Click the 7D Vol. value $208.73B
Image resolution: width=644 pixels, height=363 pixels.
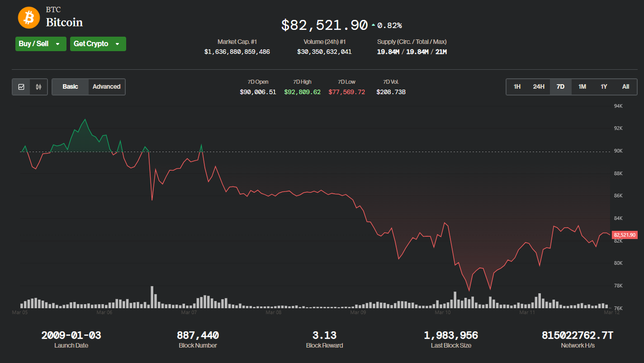(391, 92)
